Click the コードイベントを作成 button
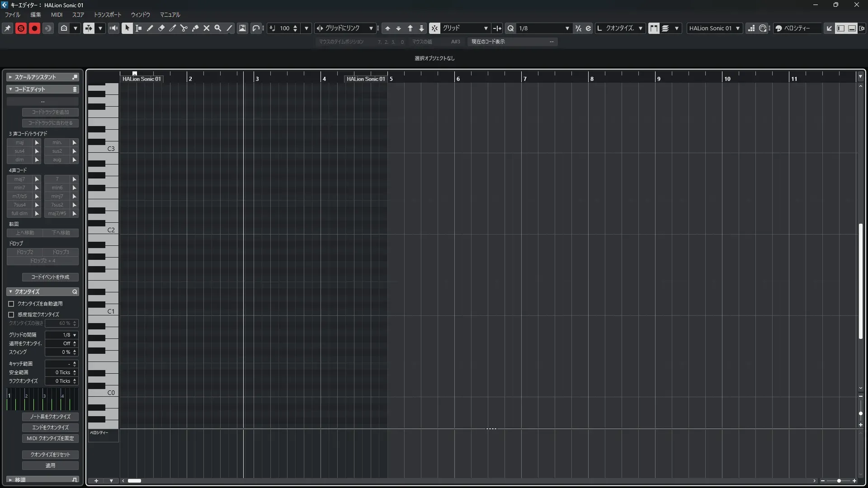The width and height of the screenshot is (868, 488). [50, 277]
